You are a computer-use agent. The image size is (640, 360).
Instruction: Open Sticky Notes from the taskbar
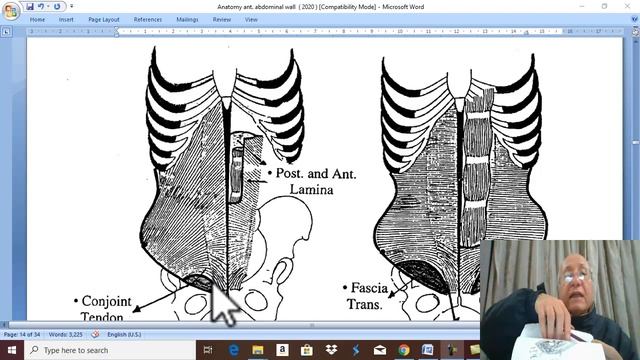click(x=474, y=350)
